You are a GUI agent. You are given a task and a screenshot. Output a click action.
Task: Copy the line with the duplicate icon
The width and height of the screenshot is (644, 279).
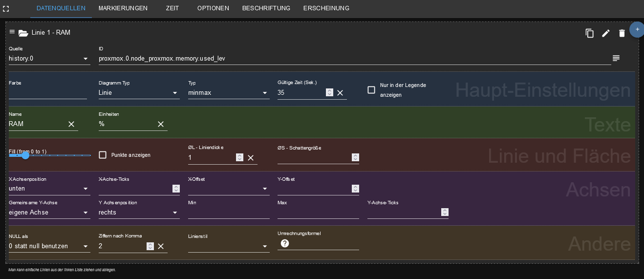(x=590, y=33)
